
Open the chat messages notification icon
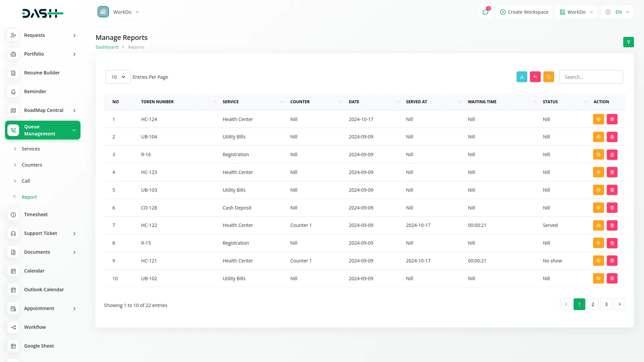485,12
